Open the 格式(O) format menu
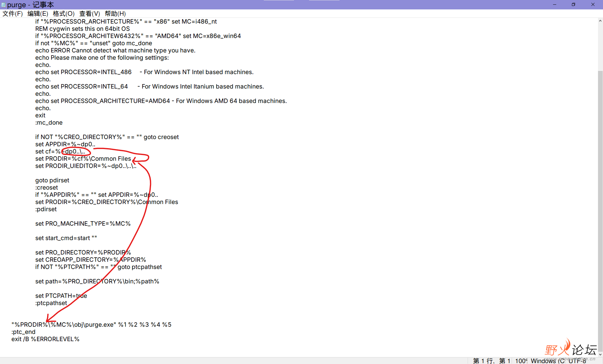The image size is (603, 364). pyautogui.click(x=63, y=13)
